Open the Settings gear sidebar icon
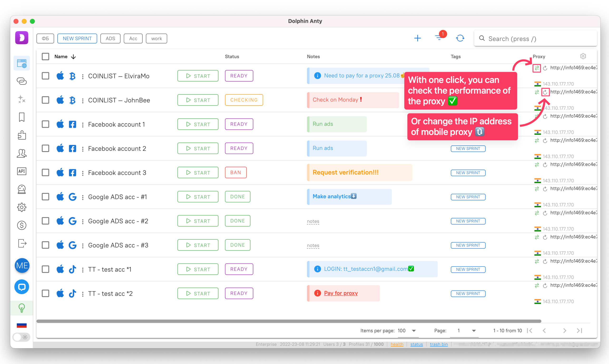This screenshot has height=364, width=609. point(22,207)
